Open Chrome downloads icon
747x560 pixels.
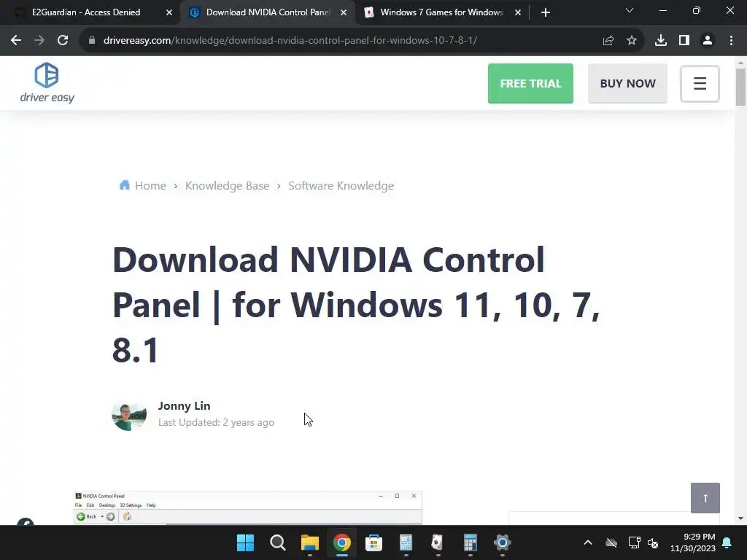[661, 41]
